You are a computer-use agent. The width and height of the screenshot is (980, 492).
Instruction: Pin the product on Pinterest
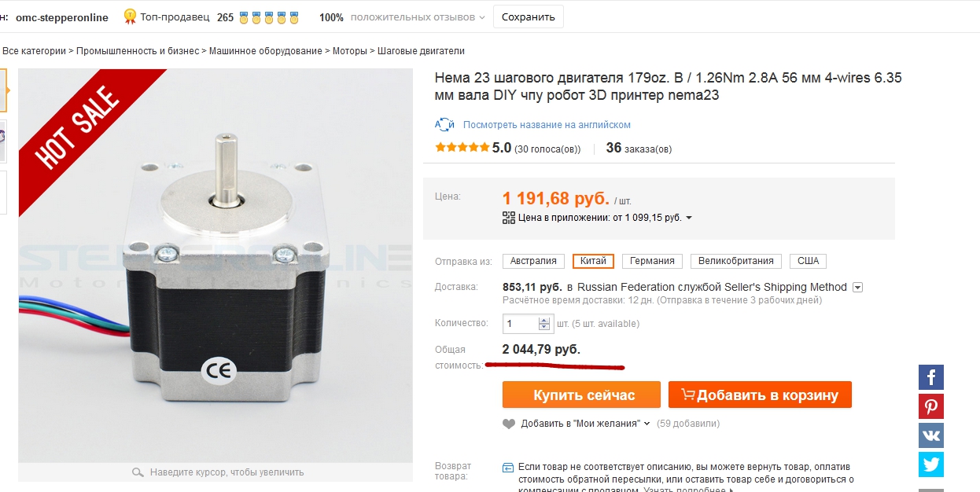[x=931, y=406]
